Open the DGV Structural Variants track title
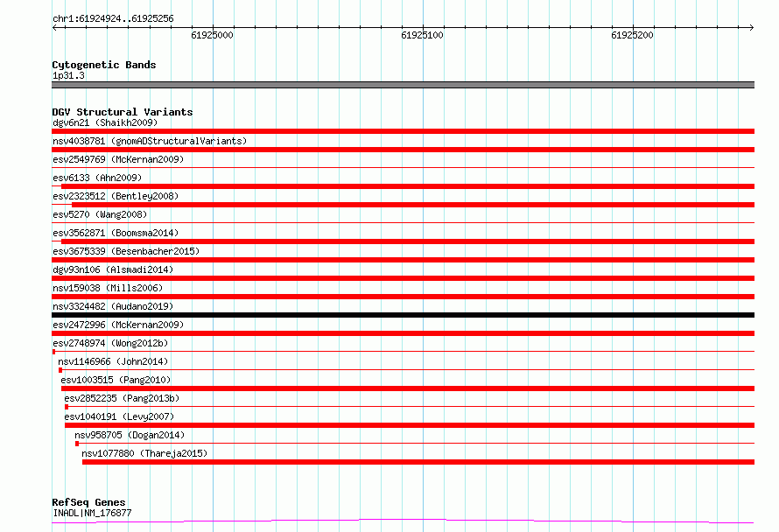The image size is (779, 532). [123, 112]
